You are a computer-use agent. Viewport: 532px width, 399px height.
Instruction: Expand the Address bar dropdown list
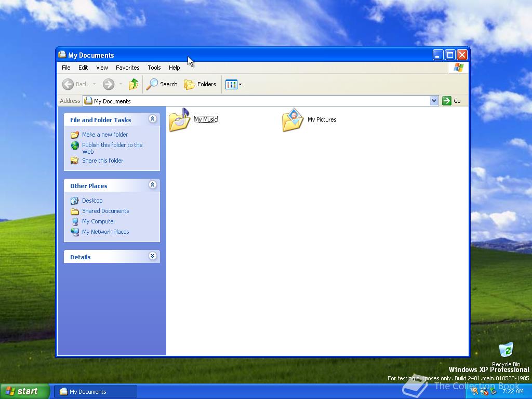click(434, 101)
